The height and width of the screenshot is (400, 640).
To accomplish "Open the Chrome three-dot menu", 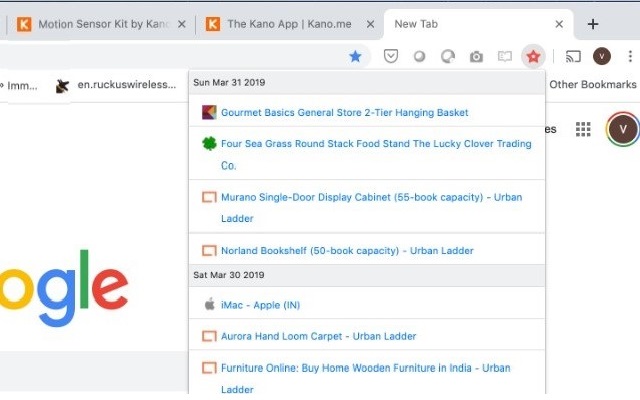I will click(630, 56).
